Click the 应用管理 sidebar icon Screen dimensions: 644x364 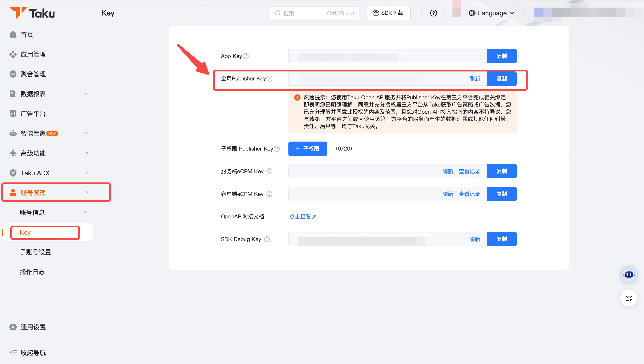pyautogui.click(x=13, y=54)
